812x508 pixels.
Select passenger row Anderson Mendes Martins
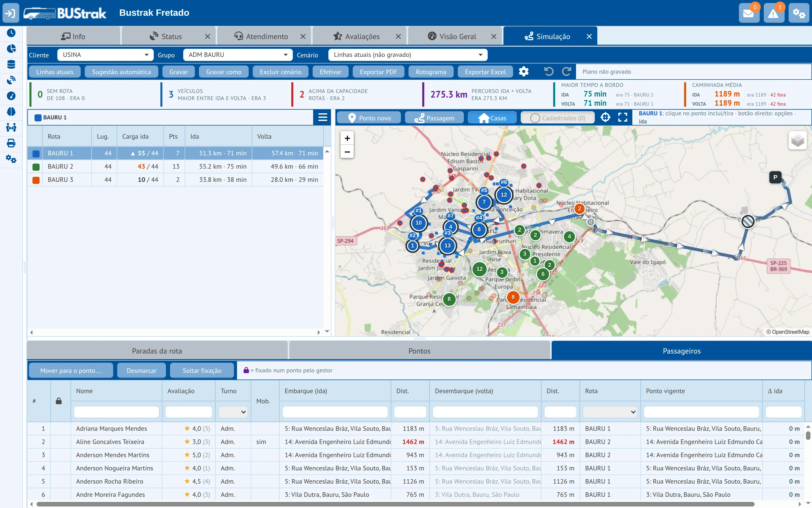click(416, 455)
